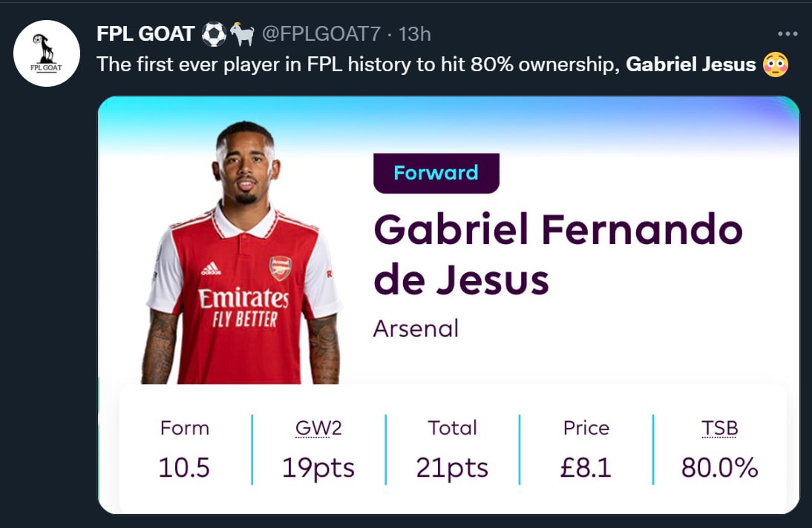Click the Form value 10.5
The height and width of the screenshot is (528, 812).
(x=184, y=468)
